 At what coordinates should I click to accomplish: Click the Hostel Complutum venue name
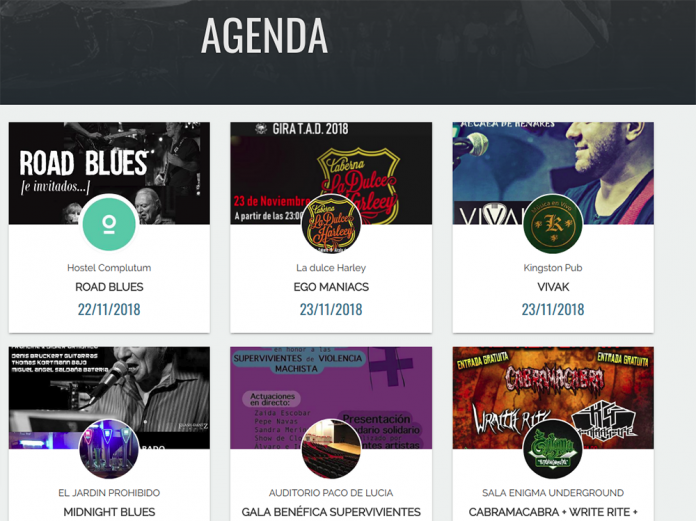tap(109, 268)
